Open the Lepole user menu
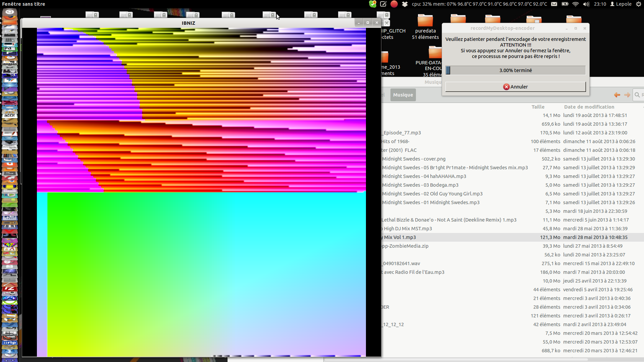Screen dimensions: 644x362 pyautogui.click(x=621, y=4)
